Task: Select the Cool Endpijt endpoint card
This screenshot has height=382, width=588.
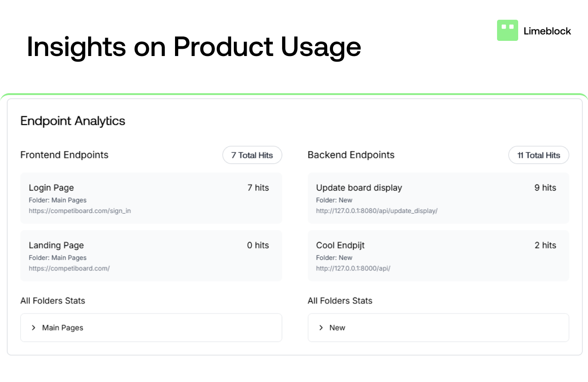Action: point(438,256)
